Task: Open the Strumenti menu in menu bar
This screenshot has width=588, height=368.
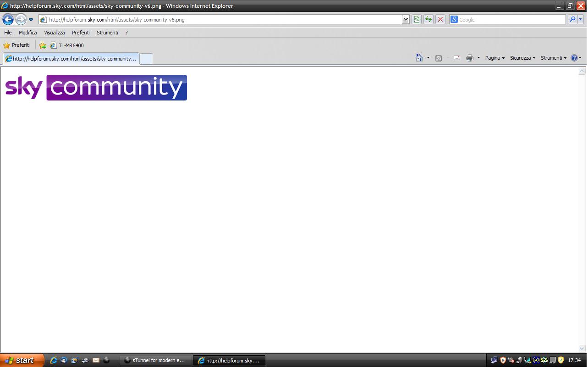Action: point(107,33)
